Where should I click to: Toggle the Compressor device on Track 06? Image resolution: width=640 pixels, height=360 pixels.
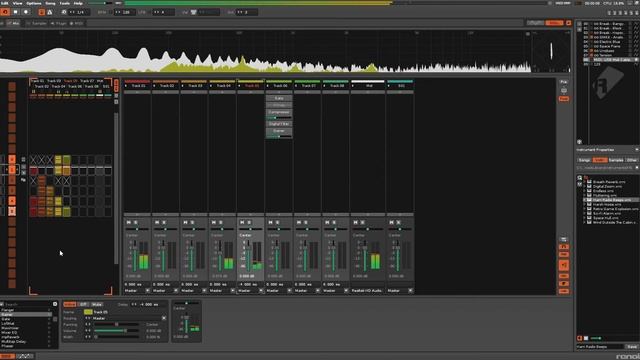279,112
